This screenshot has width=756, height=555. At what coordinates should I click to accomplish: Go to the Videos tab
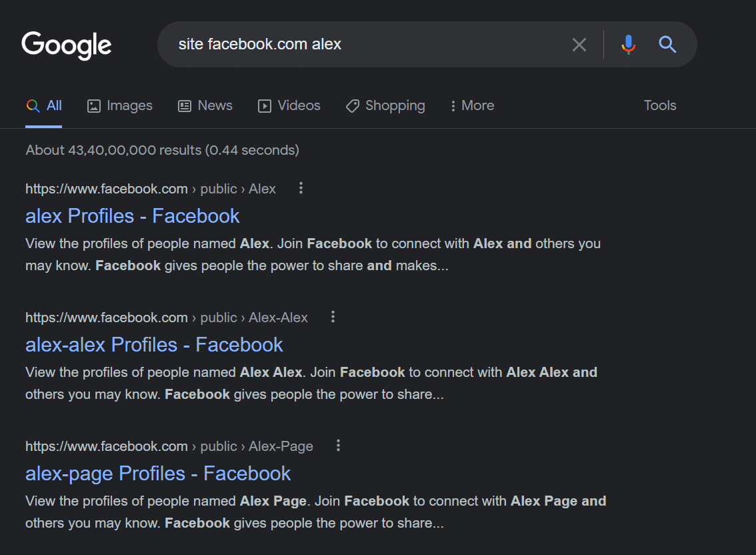289,105
